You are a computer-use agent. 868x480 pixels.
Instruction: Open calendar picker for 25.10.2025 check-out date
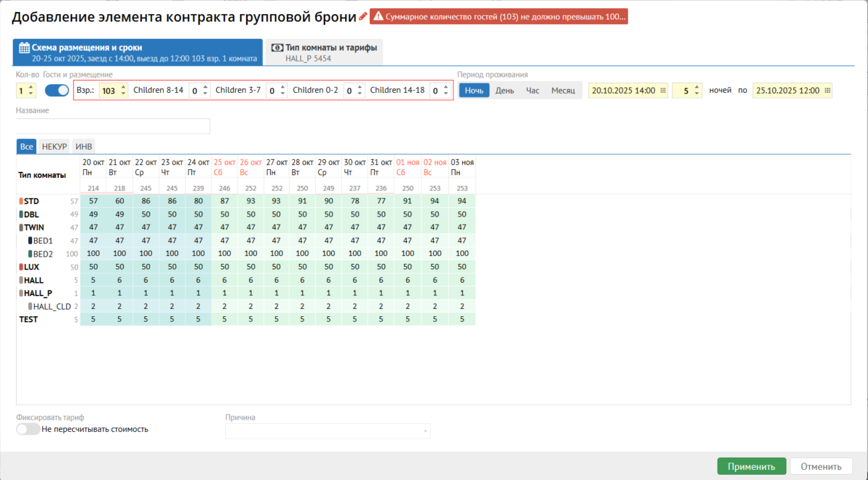(x=827, y=90)
